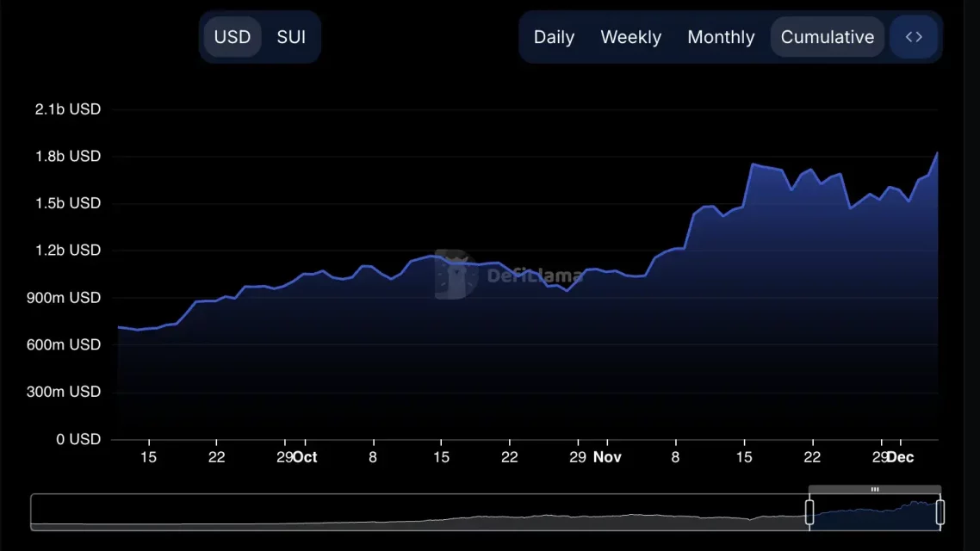Viewport: 980px width, 551px height.
Task: Click the Dec label on the x-axis
Action: [901, 457]
